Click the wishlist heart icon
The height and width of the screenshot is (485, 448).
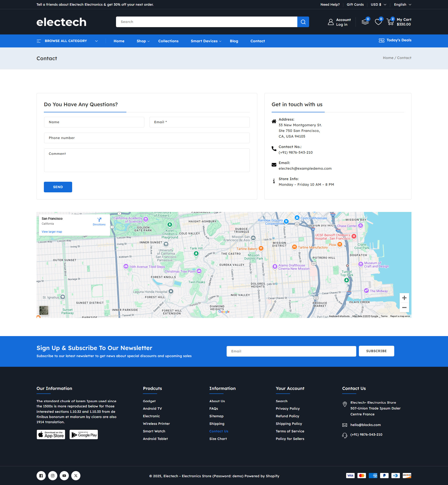pyautogui.click(x=378, y=22)
